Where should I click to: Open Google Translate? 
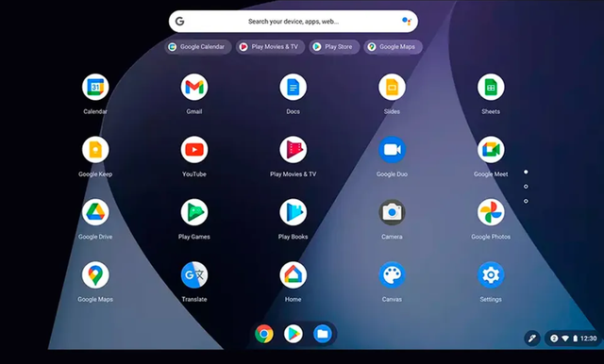[x=194, y=275]
